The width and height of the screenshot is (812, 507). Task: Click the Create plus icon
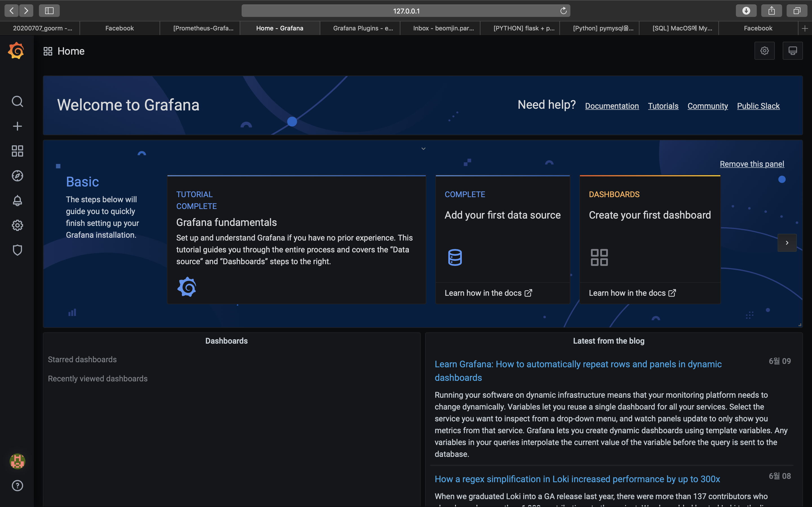click(17, 126)
